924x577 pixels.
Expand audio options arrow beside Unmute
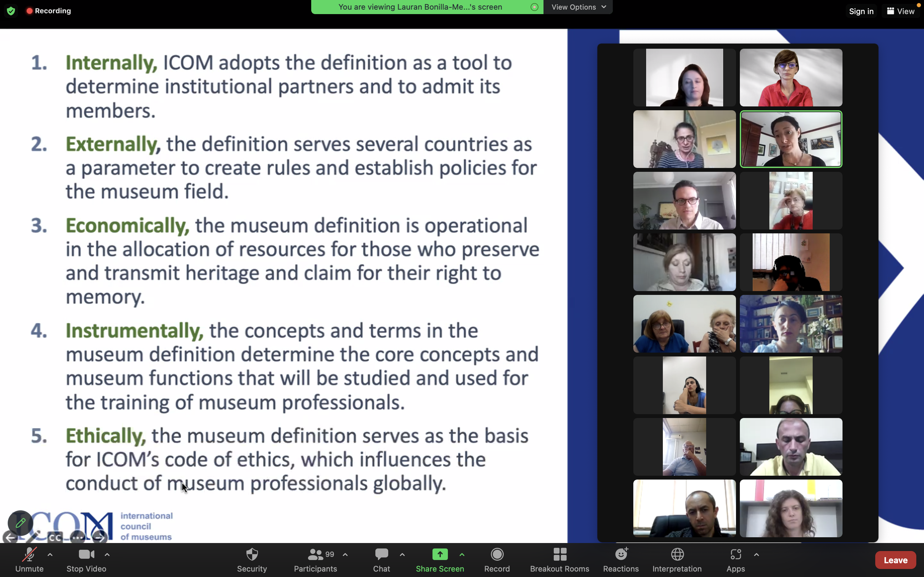[x=50, y=555]
